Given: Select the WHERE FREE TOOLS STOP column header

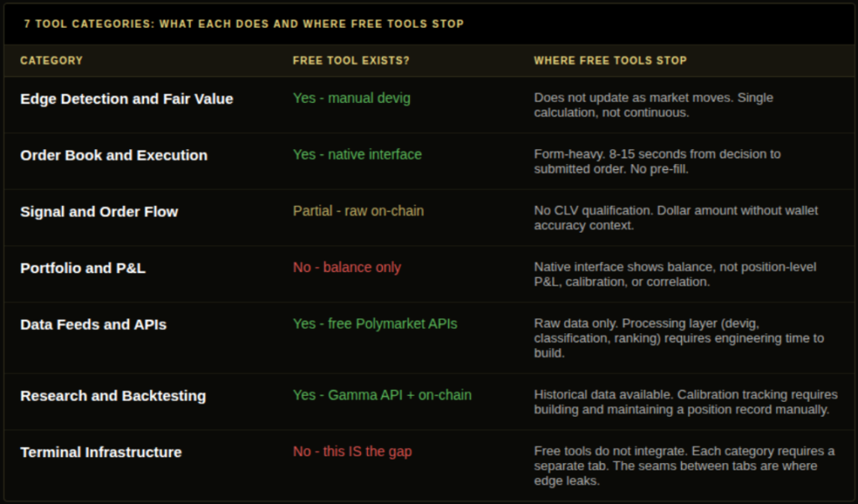Looking at the screenshot, I should click(610, 60).
